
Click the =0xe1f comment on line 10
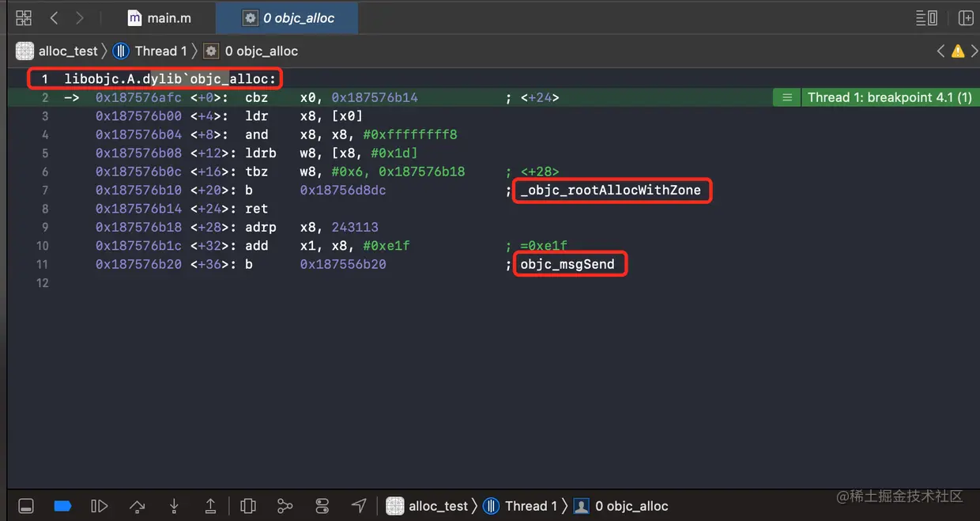[543, 246]
